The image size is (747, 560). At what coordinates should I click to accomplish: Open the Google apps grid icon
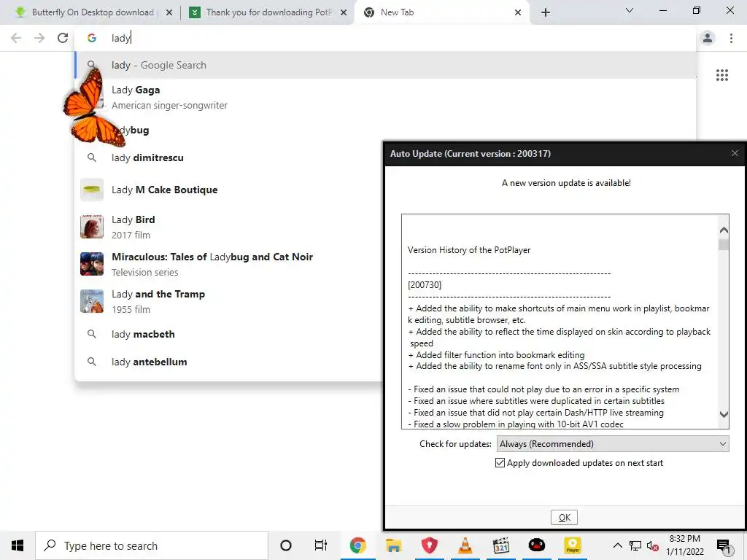721,75
